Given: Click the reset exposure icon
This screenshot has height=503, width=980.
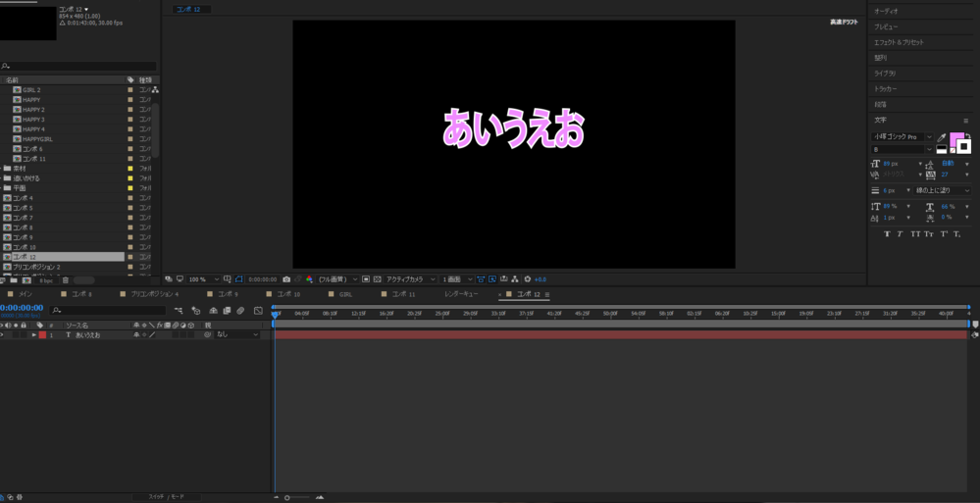Looking at the screenshot, I should pyautogui.click(x=527, y=279).
